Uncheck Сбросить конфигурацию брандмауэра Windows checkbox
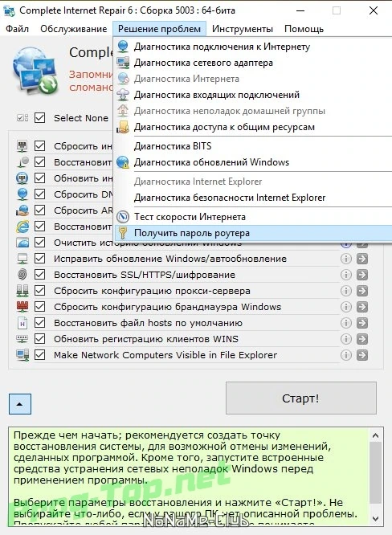The image size is (392, 535). click(x=40, y=307)
